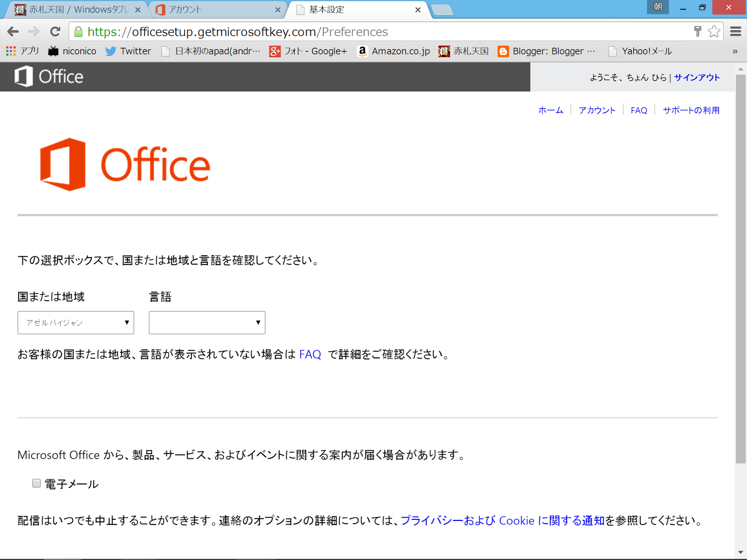The width and height of the screenshot is (747, 560).
Task: Click the 朝 IME indicator in title bar
Action: click(658, 7)
